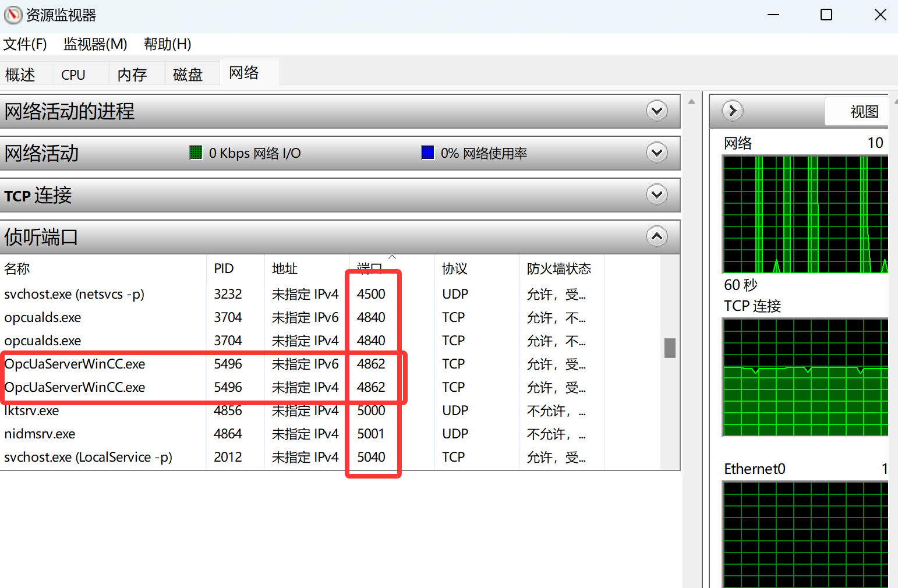Collapse the graph pane with arrow button
898x588 pixels.
(x=732, y=111)
